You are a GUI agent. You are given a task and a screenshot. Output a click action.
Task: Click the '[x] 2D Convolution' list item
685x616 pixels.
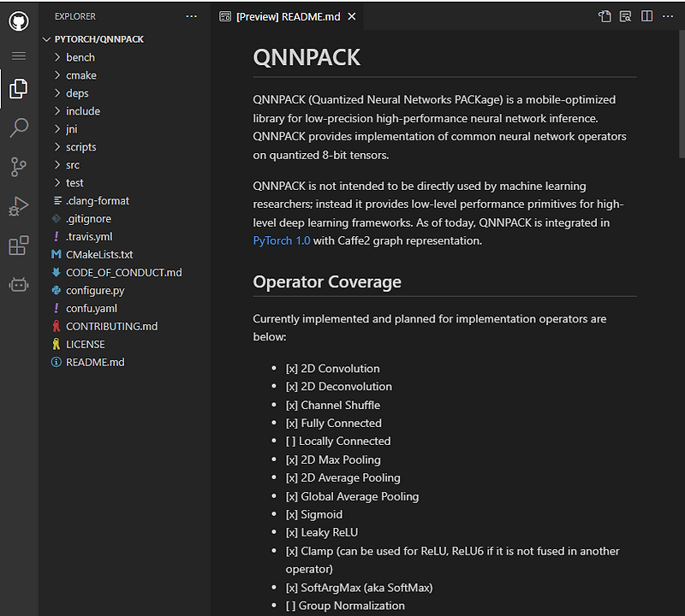332,369
